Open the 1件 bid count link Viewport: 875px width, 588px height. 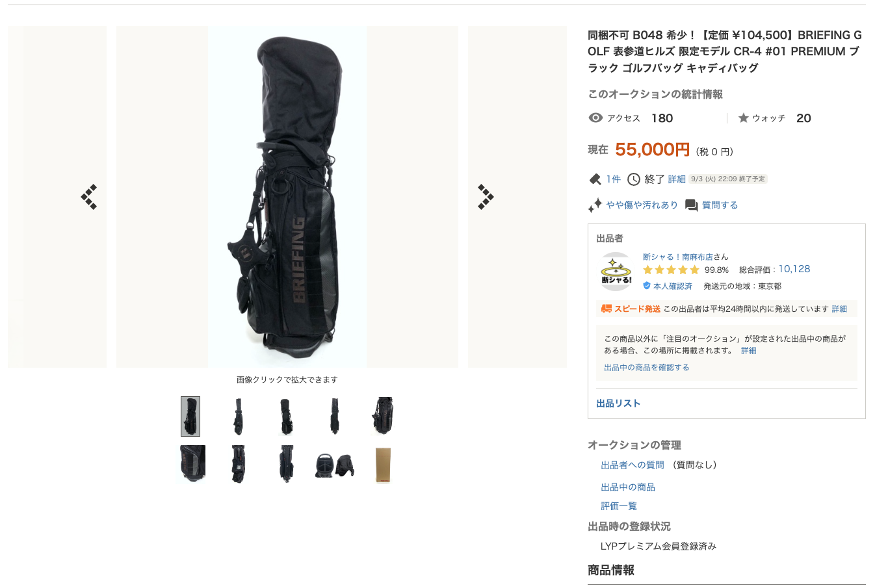(x=614, y=179)
